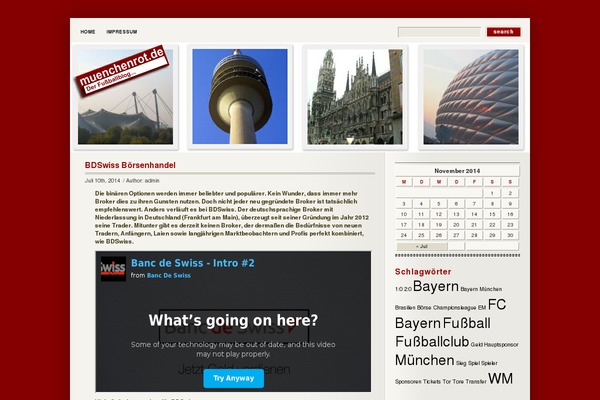Select the '2:0' tag
The width and height of the screenshot is (600, 400).
[x=408, y=289]
